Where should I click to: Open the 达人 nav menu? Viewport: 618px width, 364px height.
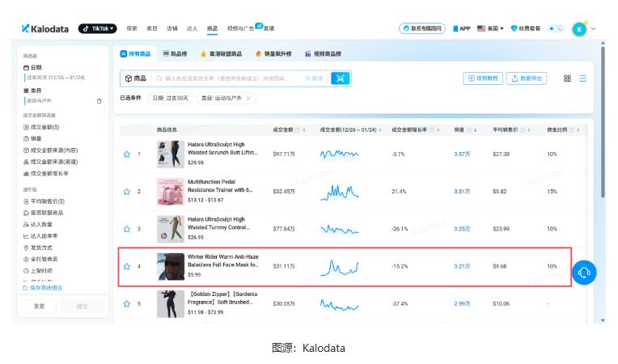point(192,28)
